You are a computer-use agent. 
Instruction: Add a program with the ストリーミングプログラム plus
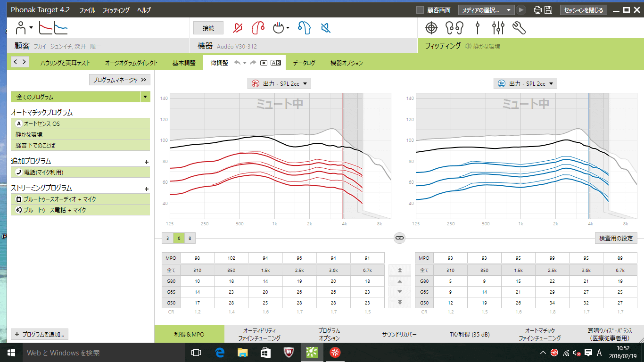[x=146, y=189]
